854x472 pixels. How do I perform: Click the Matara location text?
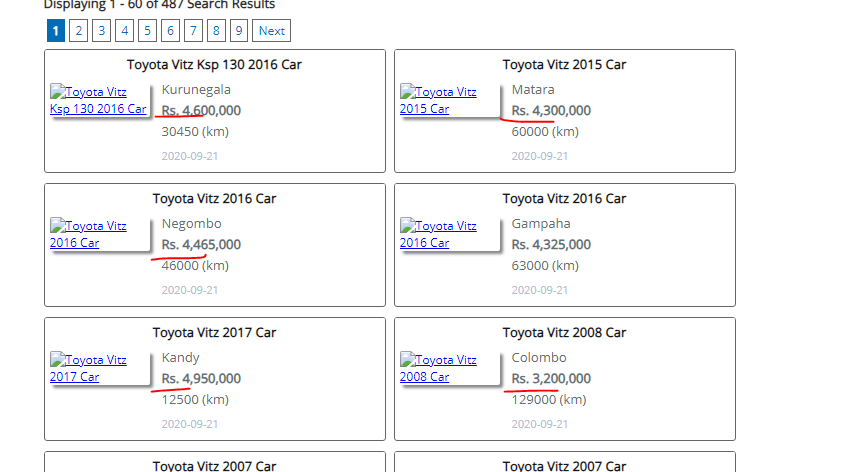(533, 90)
